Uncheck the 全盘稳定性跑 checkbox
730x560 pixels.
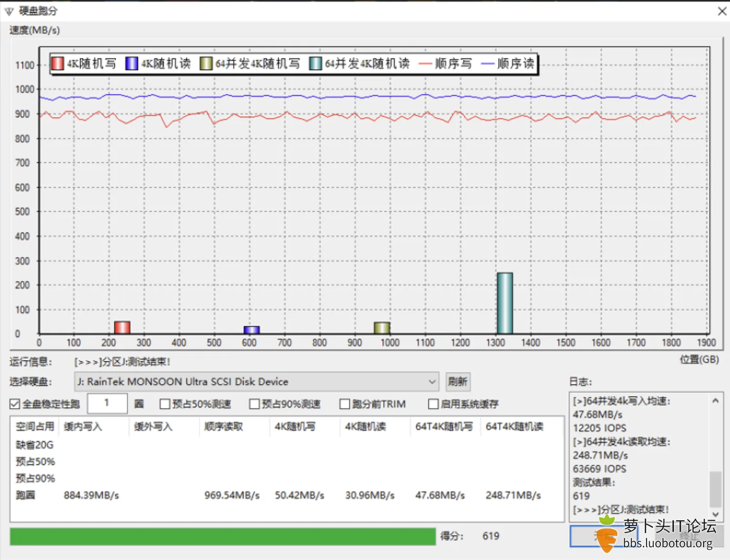[15, 404]
